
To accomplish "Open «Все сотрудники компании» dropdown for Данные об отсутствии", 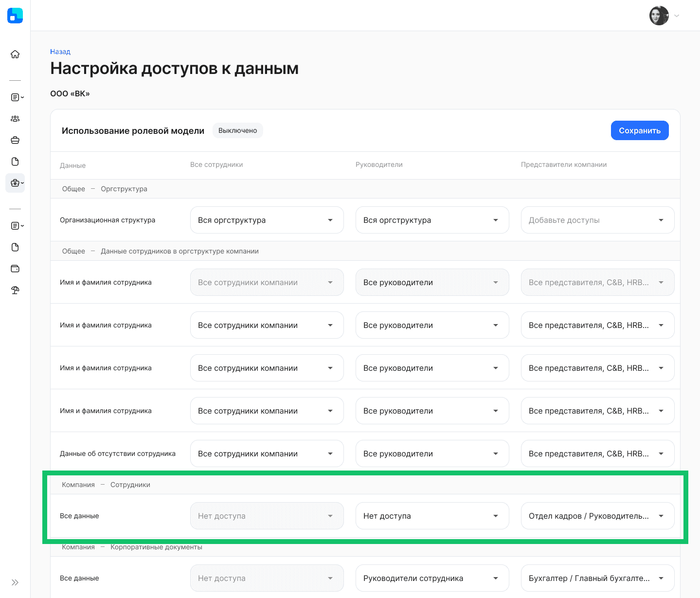I will click(x=267, y=453).
